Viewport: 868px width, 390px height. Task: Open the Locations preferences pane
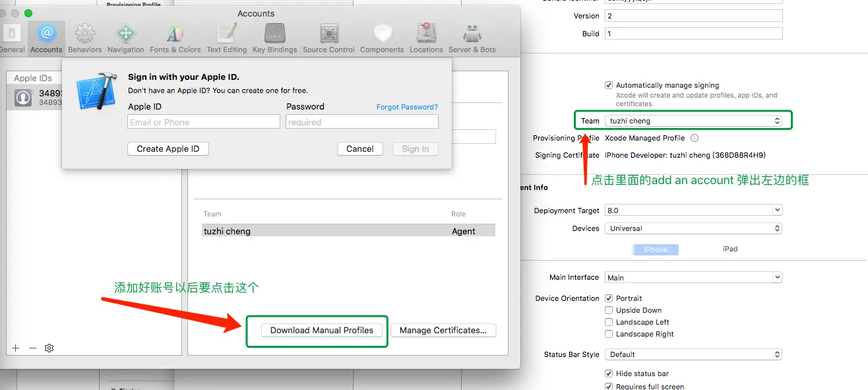pos(426,38)
